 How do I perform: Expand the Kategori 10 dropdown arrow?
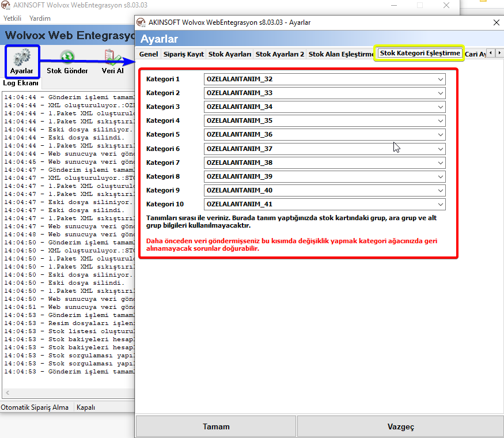(441, 205)
